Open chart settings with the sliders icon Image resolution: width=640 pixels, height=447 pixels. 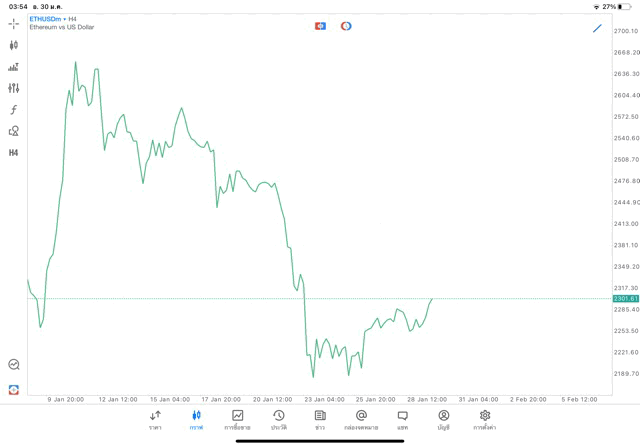pos(14,88)
